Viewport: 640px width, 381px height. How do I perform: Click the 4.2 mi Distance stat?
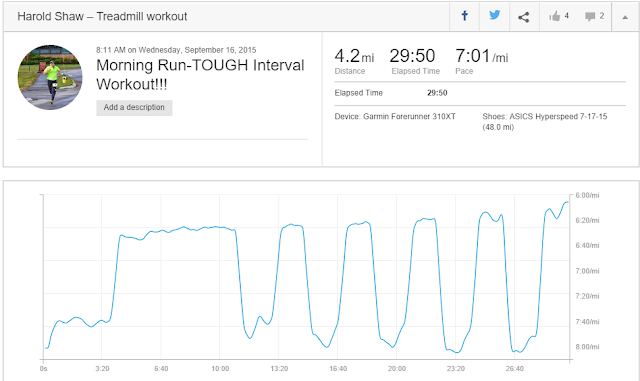tap(354, 61)
